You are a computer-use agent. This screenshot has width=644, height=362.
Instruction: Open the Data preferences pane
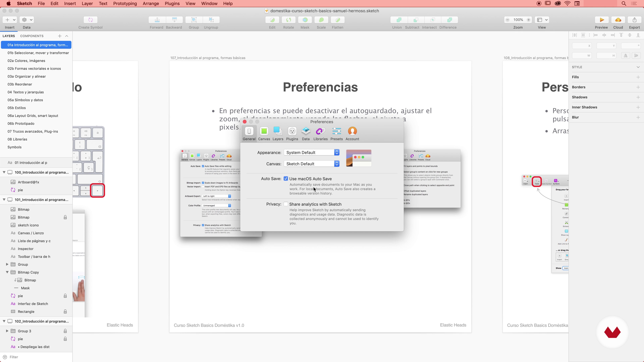pyautogui.click(x=306, y=134)
